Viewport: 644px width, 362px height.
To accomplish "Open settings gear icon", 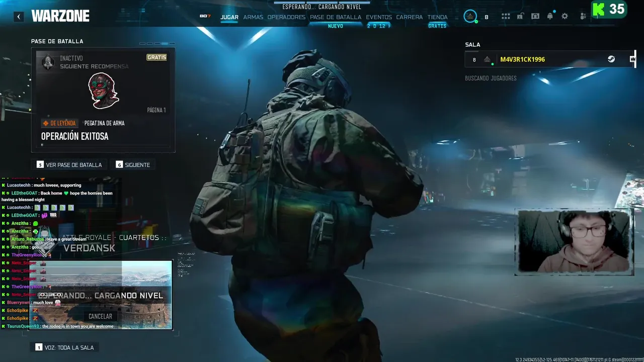I will pyautogui.click(x=565, y=17).
